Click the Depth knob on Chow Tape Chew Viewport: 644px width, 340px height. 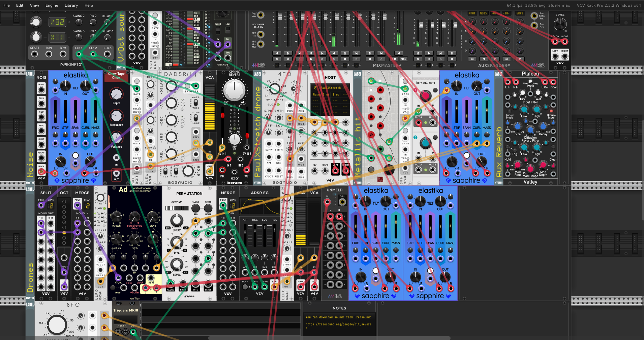point(116,94)
